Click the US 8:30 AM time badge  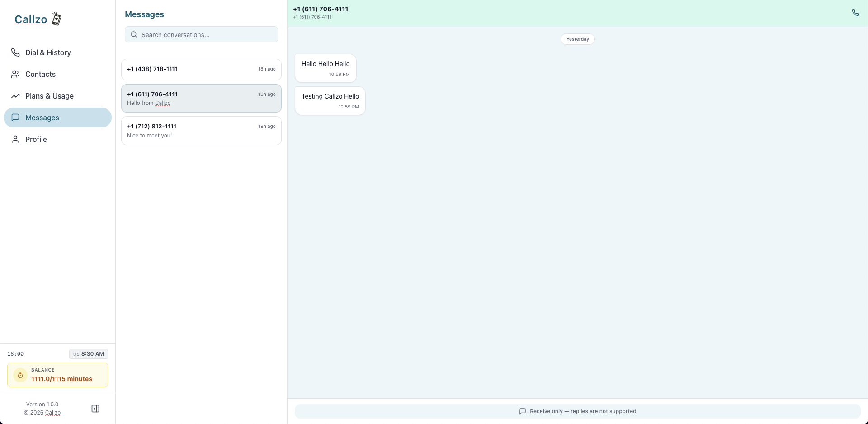tap(89, 354)
